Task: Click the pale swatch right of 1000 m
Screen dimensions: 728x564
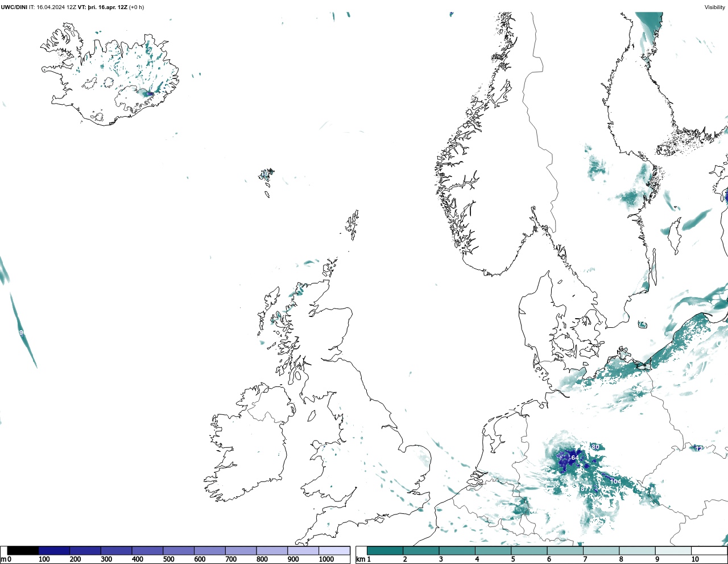Action: (x=334, y=550)
